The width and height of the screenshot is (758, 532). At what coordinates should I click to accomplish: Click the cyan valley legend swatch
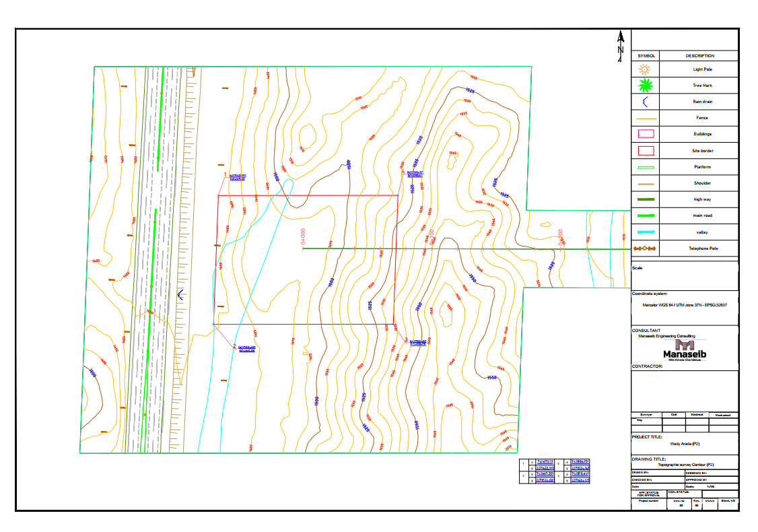click(x=645, y=232)
